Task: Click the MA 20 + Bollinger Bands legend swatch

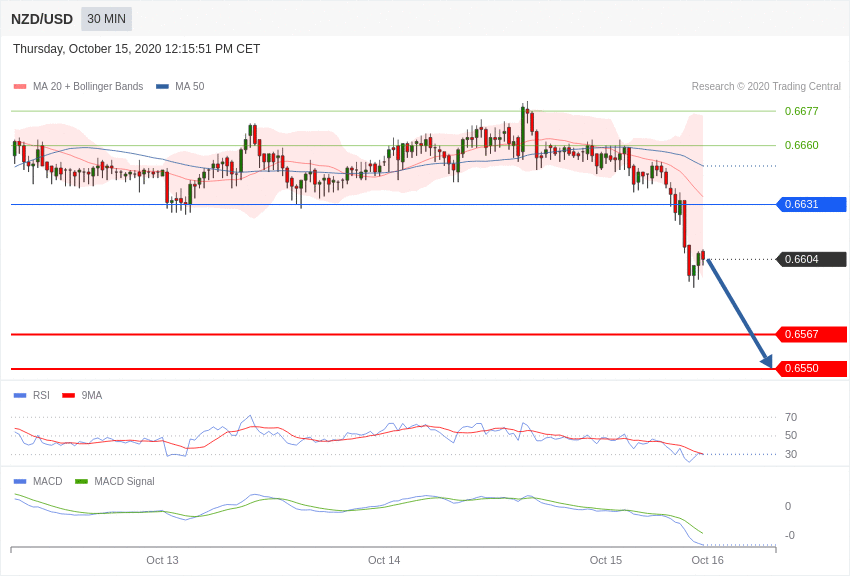Action: point(20,86)
